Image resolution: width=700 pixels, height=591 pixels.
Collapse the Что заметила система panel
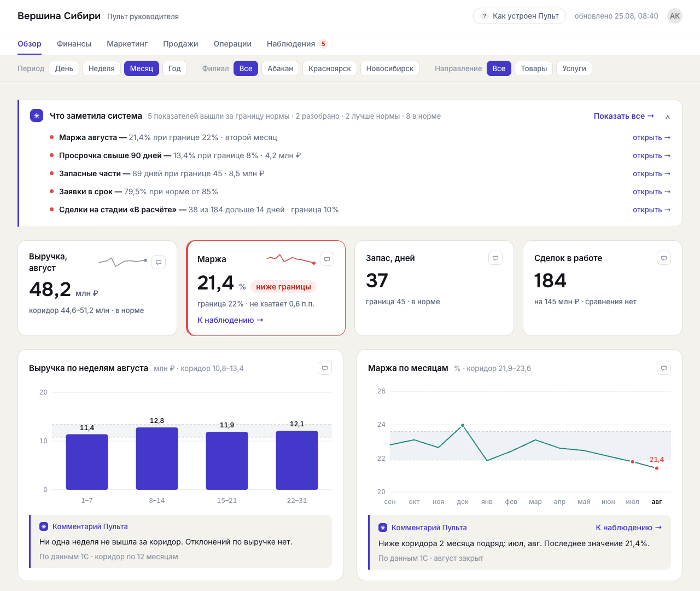668,117
